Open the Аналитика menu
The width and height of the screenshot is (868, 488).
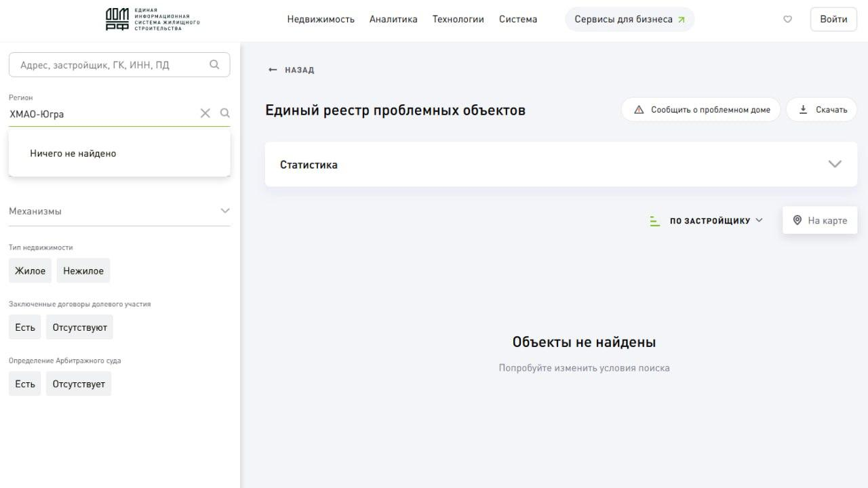tap(393, 19)
